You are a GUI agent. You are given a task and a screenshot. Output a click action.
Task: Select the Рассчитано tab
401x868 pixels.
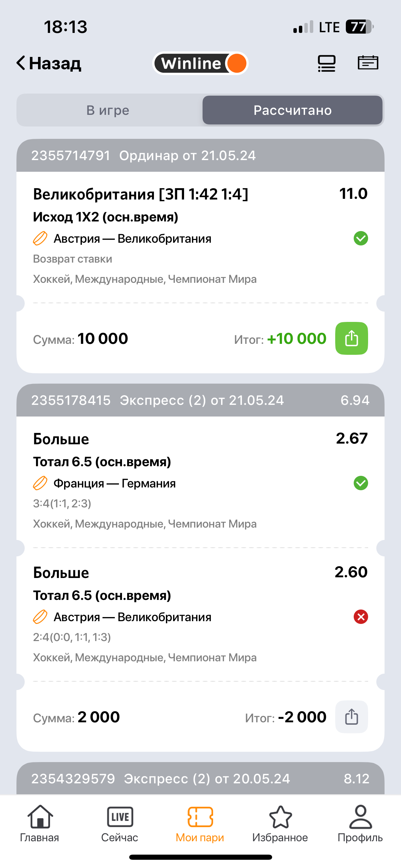pos(292,110)
